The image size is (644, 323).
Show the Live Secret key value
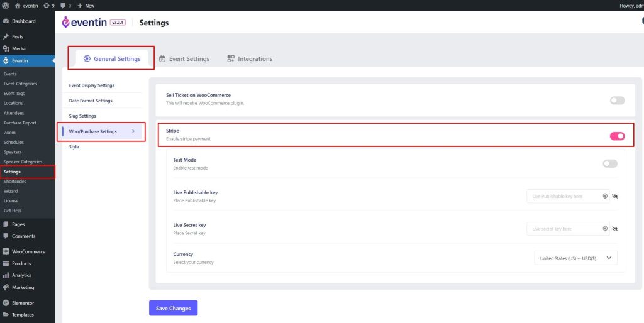coord(615,229)
